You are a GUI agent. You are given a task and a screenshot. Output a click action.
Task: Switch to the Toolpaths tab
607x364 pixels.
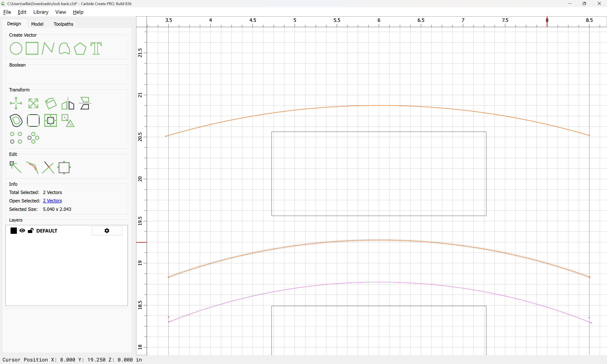click(63, 24)
